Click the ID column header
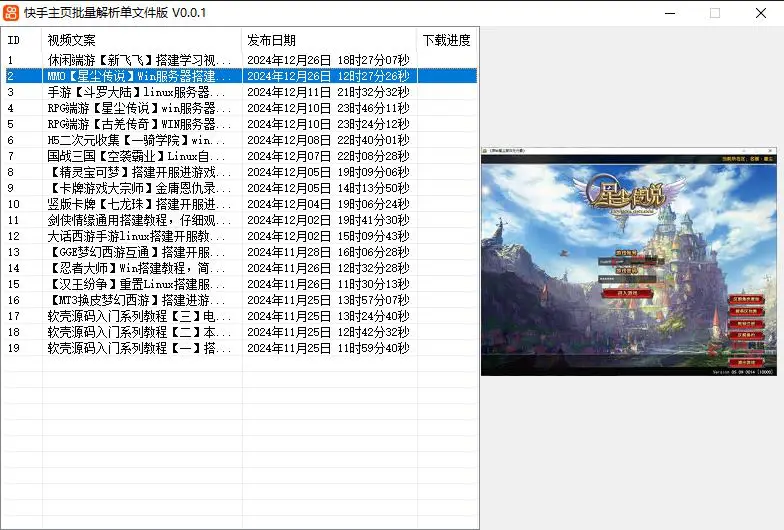Screen dimensions: 784x530 [22, 40]
